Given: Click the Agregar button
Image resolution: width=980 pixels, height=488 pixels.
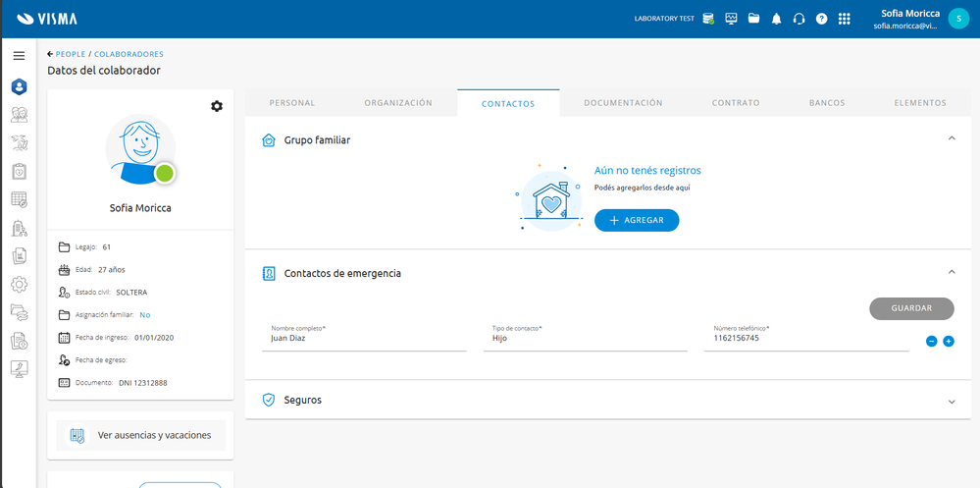Looking at the screenshot, I should point(637,221).
